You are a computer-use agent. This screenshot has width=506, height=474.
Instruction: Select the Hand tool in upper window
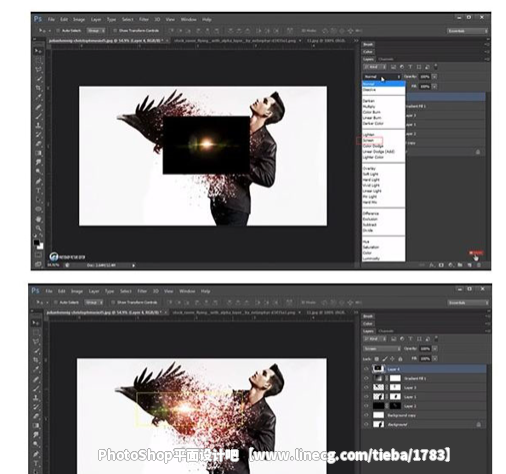[x=39, y=219]
